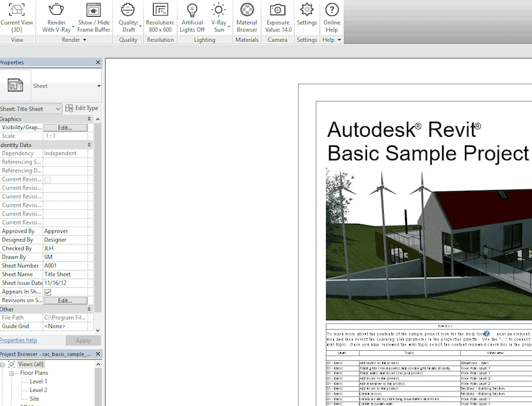
Task: Open the Properties help link
Action: pyautogui.click(x=19, y=340)
